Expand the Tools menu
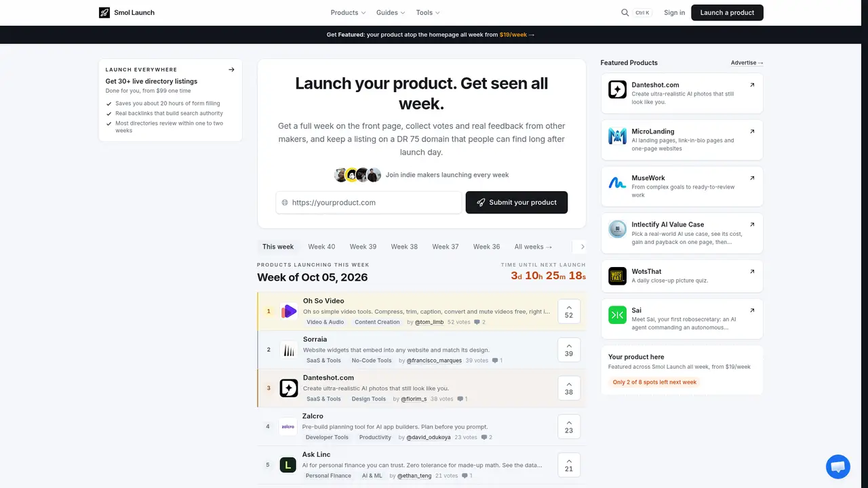Image resolution: width=868 pixels, height=488 pixels. 428,12
